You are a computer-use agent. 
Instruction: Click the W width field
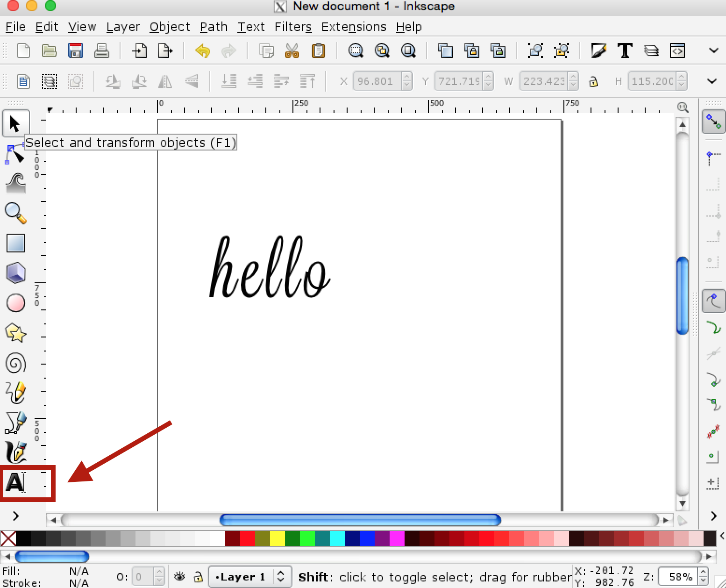click(544, 81)
